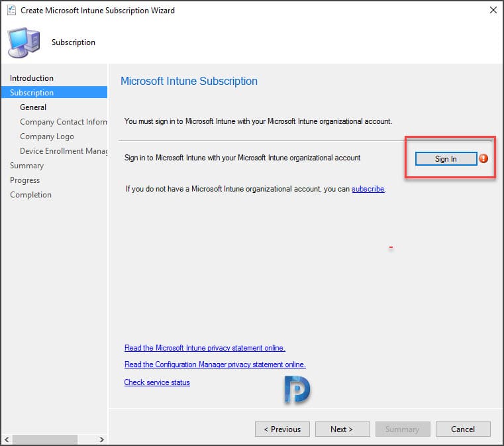The width and height of the screenshot is (504, 446).
Task: Open the subscribe link
Action: (x=368, y=189)
